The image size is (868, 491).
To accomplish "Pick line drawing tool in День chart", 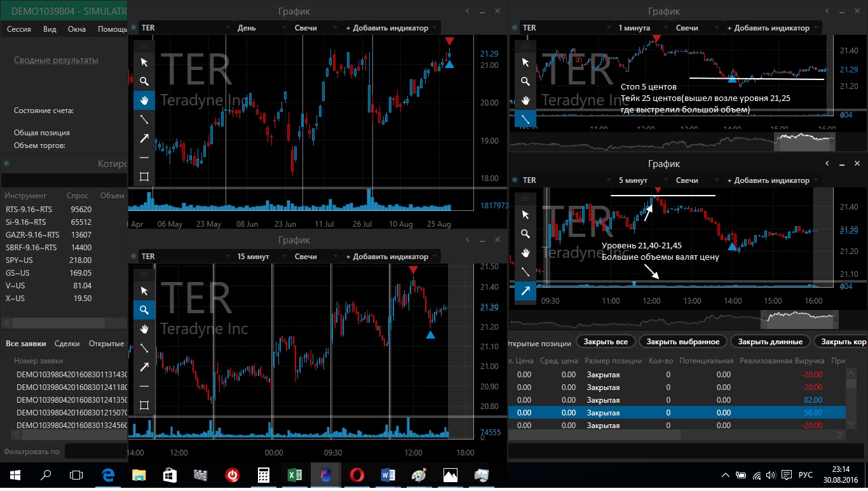I will click(x=144, y=119).
